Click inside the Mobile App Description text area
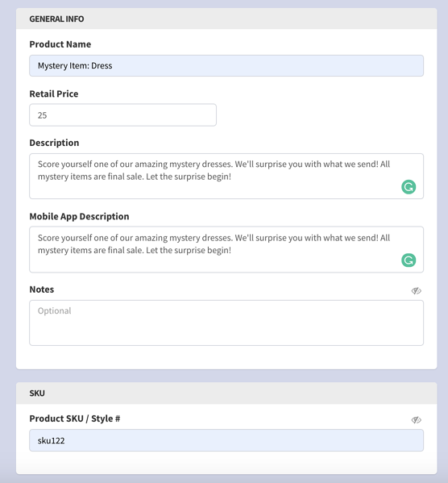 [x=226, y=249]
